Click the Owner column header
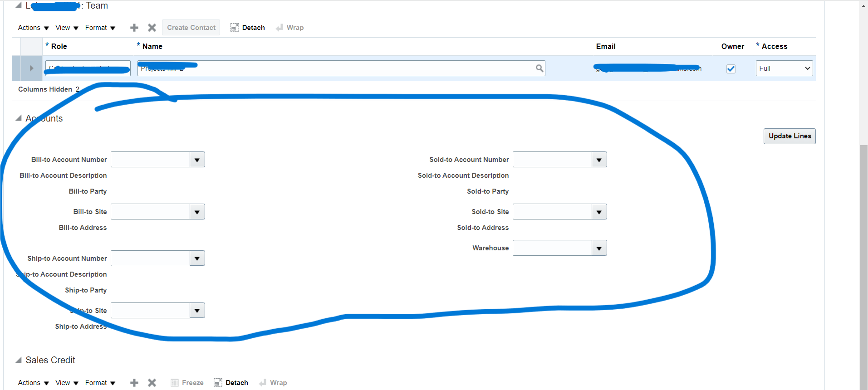 pos(733,46)
